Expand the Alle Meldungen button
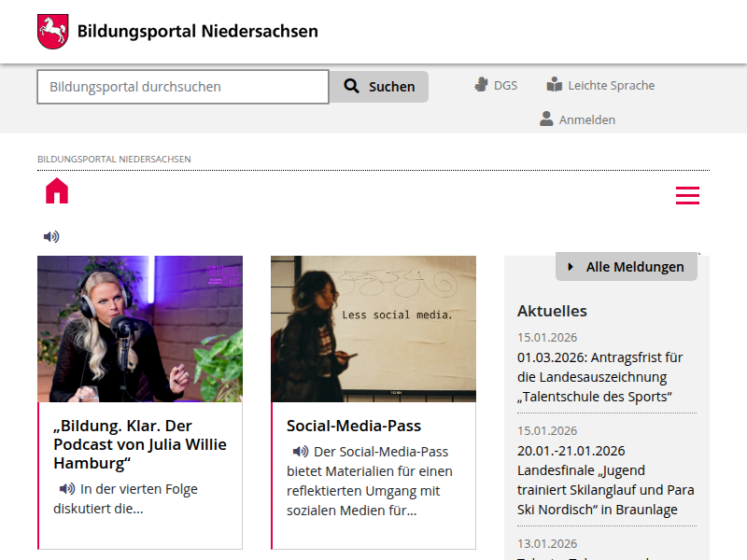747x560 pixels. click(x=626, y=267)
